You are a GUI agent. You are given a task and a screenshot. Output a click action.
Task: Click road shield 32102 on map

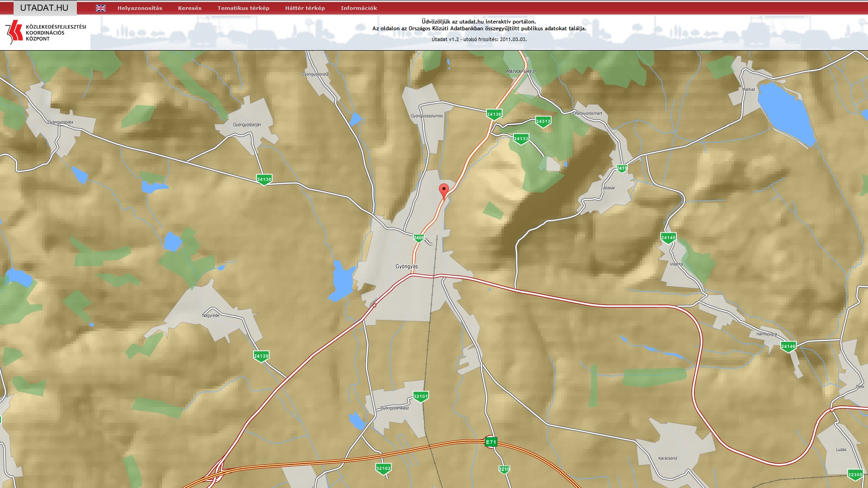point(383,468)
